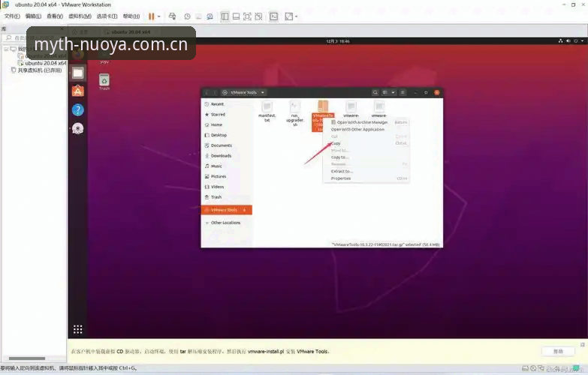Image resolution: width=588 pixels, height=375 pixels.
Task: Enter full screen mode via toolbar icon
Action: [247, 16]
